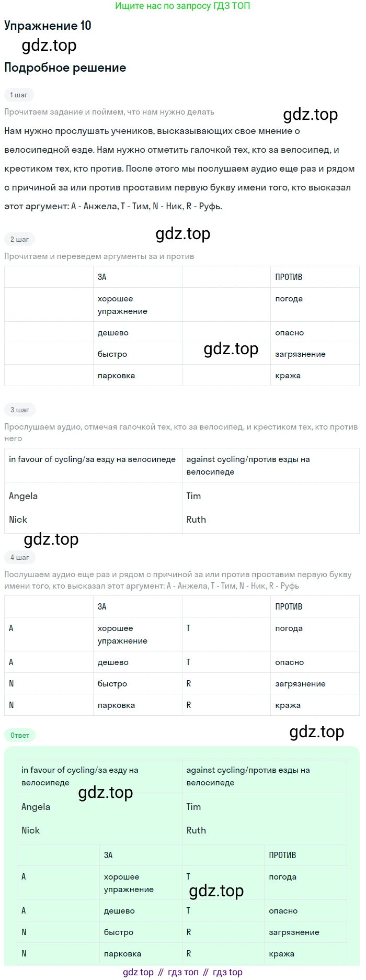
Task: Click "парковка" cell in the step 2 table
Action: tap(116, 376)
